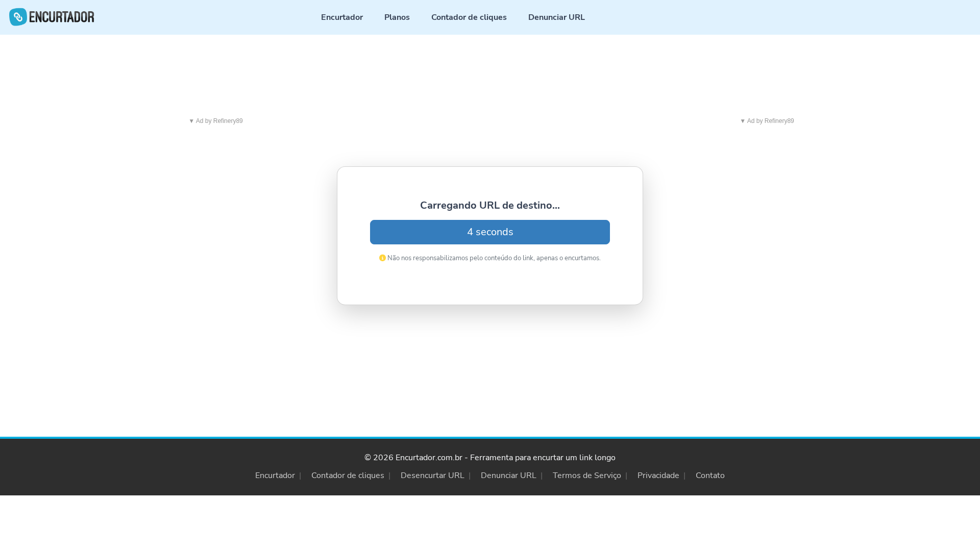Click the Encurtador logo in the header
Image resolution: width=980 pixels, height=551 pixels.
[x=52, y=17]
